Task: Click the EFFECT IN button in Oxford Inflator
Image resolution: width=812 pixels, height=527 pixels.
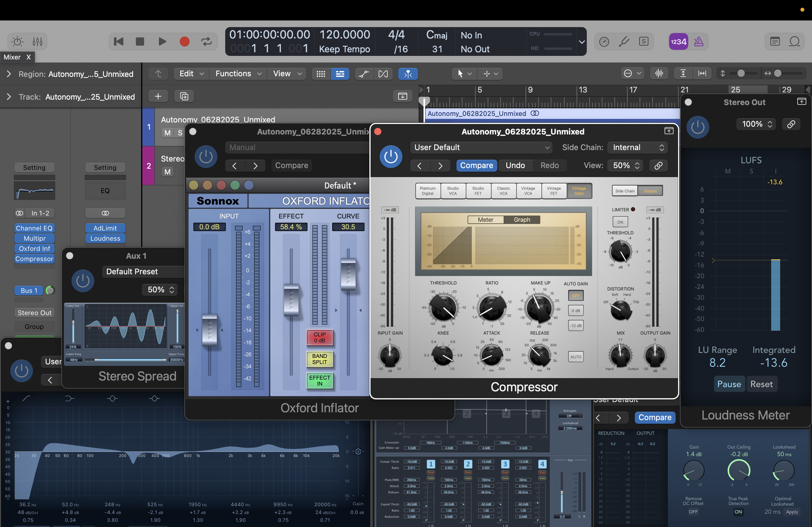Action: 319,380
